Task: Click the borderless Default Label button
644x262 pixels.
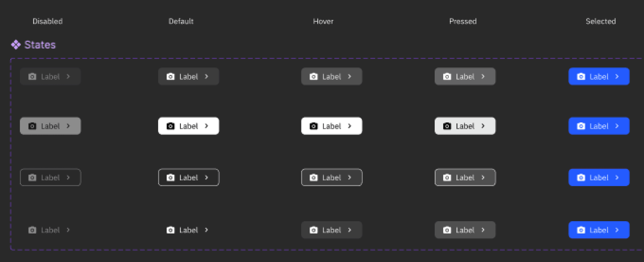Action: 188,230
